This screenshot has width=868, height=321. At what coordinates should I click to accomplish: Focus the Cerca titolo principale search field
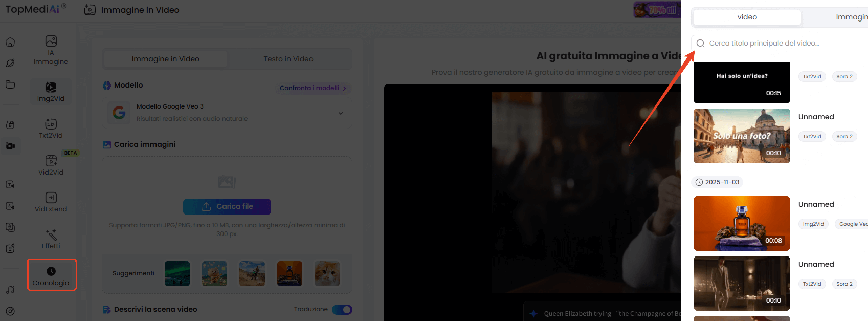780,44
